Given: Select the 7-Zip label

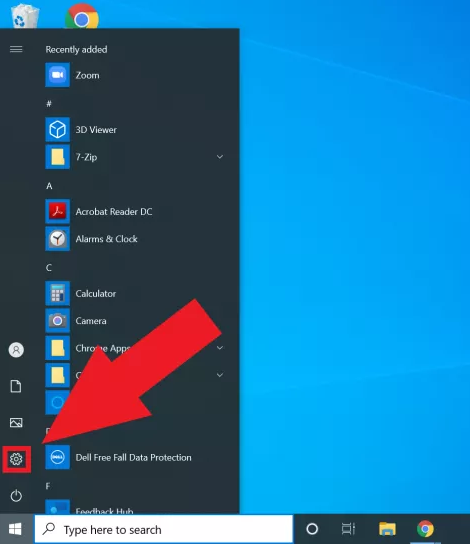Looking at the screenshot, I should pyautogui.click(x=86, y=157).
